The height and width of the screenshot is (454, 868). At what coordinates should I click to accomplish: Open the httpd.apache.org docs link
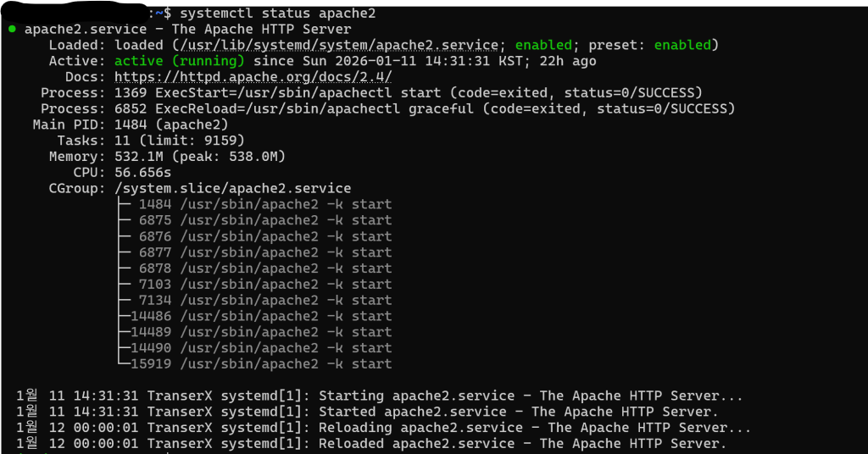253,76
